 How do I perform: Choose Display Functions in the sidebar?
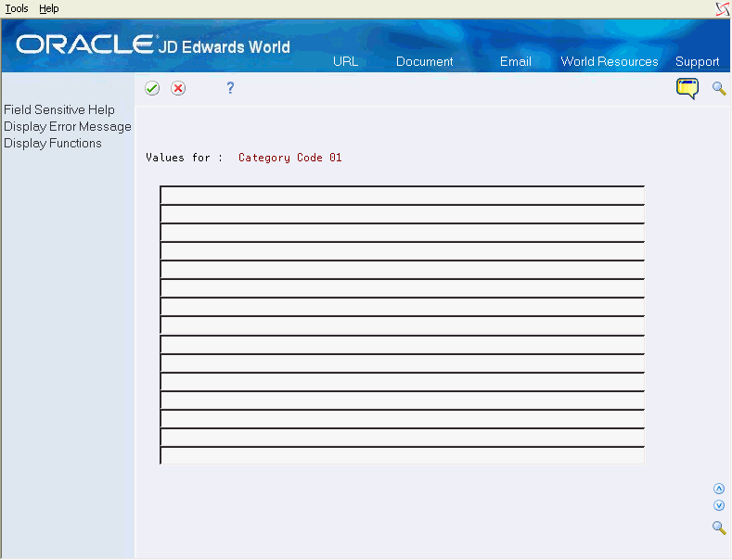(53, 144)
